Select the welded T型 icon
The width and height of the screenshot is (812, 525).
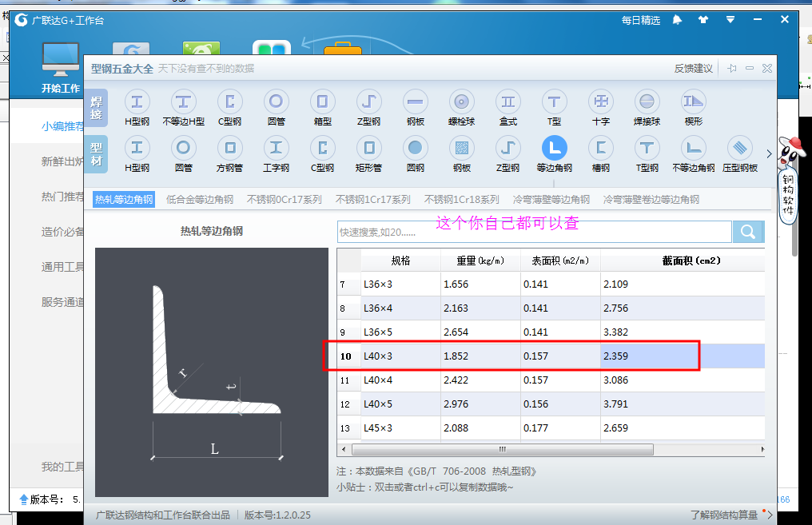554,101
